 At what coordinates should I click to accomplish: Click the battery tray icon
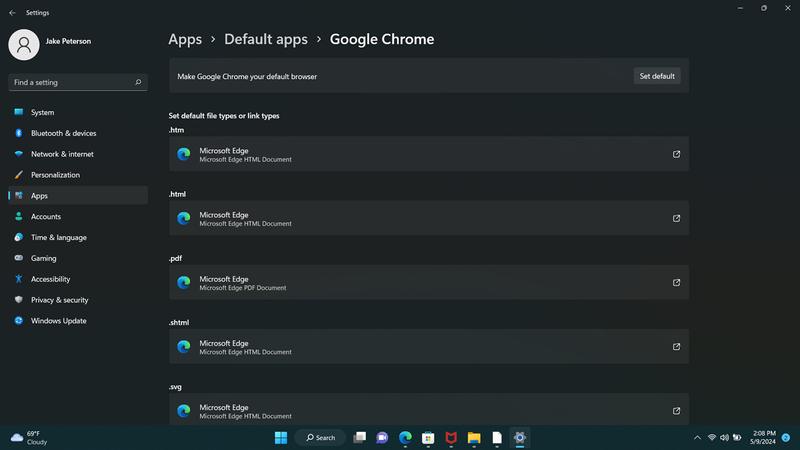coord(737,438)
